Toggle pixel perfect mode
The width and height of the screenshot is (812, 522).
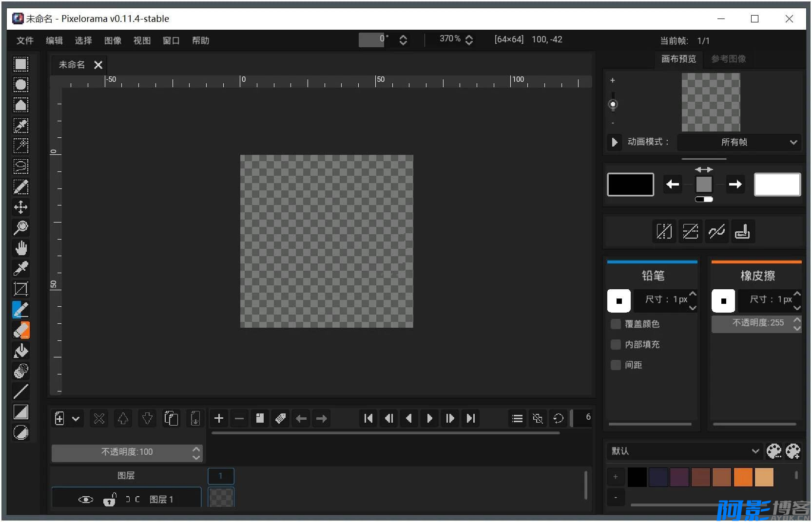716,231
